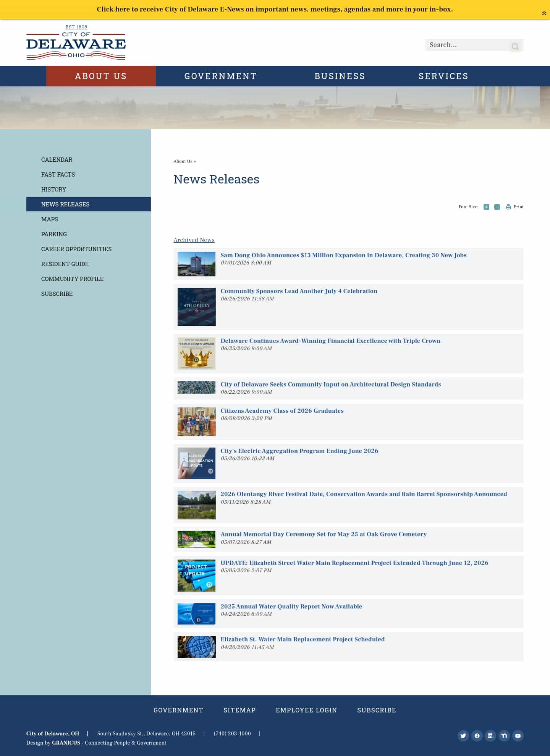Open the Twitter icon in footer
Viewport: 550px width, 756px height.
(463, 735)
